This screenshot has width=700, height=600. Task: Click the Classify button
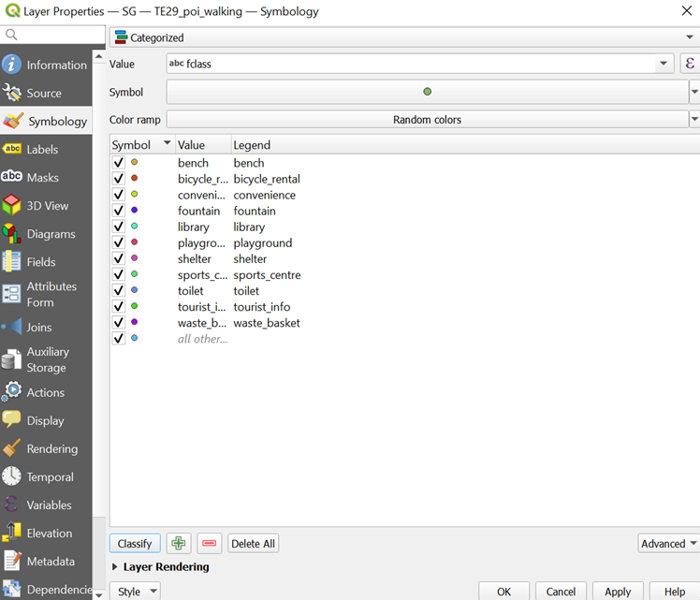coord(135,544)
